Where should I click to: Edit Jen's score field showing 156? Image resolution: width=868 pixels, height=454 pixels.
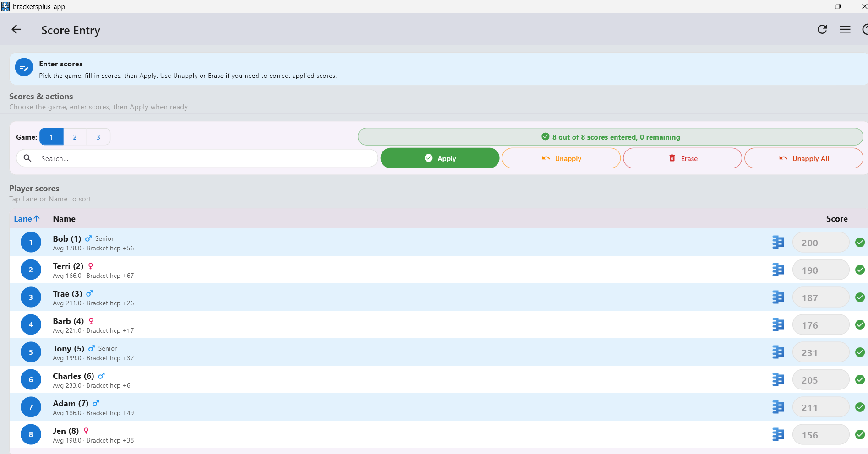point(821,435)
